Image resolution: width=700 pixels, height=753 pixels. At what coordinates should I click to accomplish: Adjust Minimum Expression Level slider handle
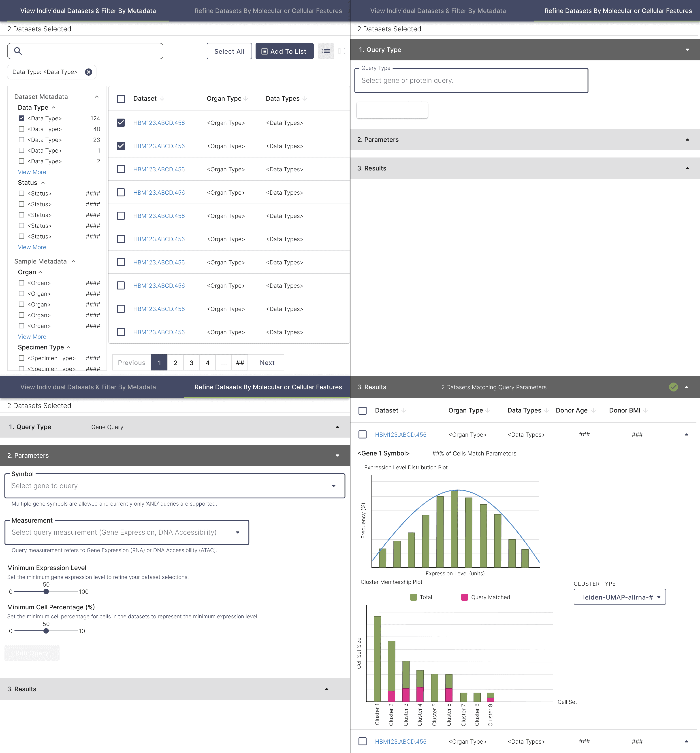(x=46, y=592)
